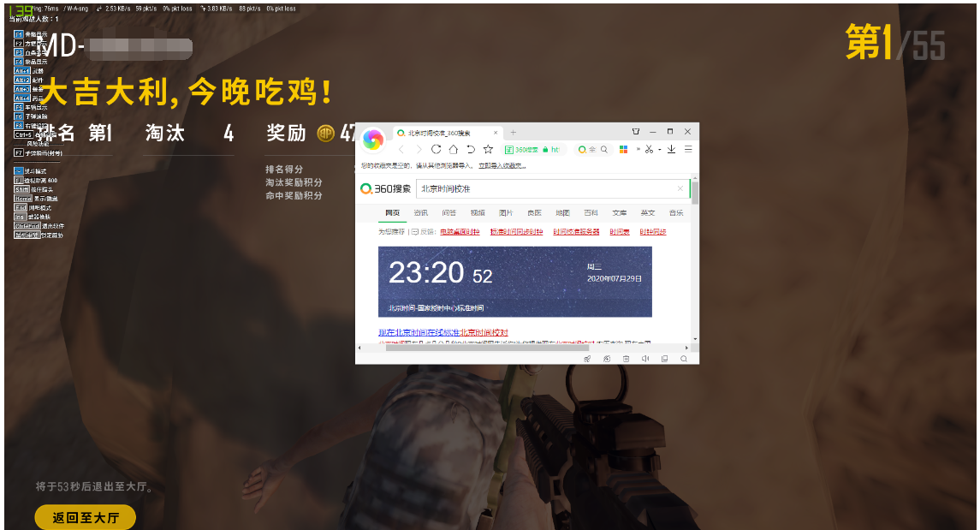Expand hidden extensions with the » chevron
Image resolution: width=980 pixels, height=530 pixels.
638,149
